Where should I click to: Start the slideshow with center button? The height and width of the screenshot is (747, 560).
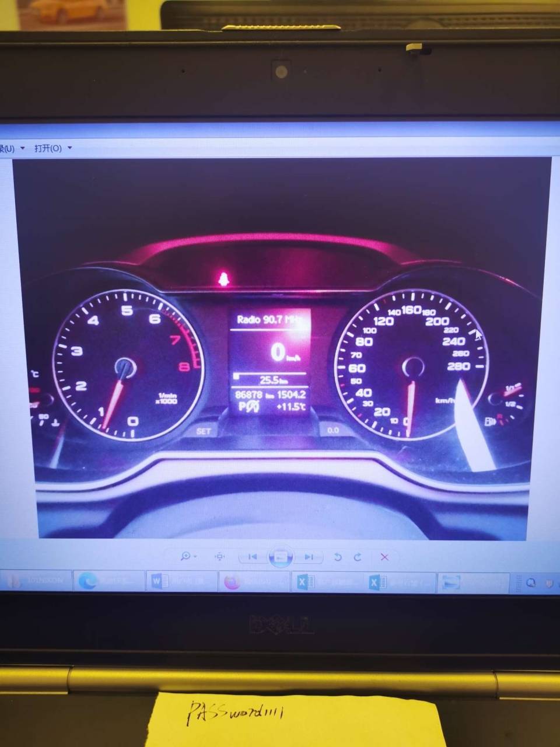[281, 557]
